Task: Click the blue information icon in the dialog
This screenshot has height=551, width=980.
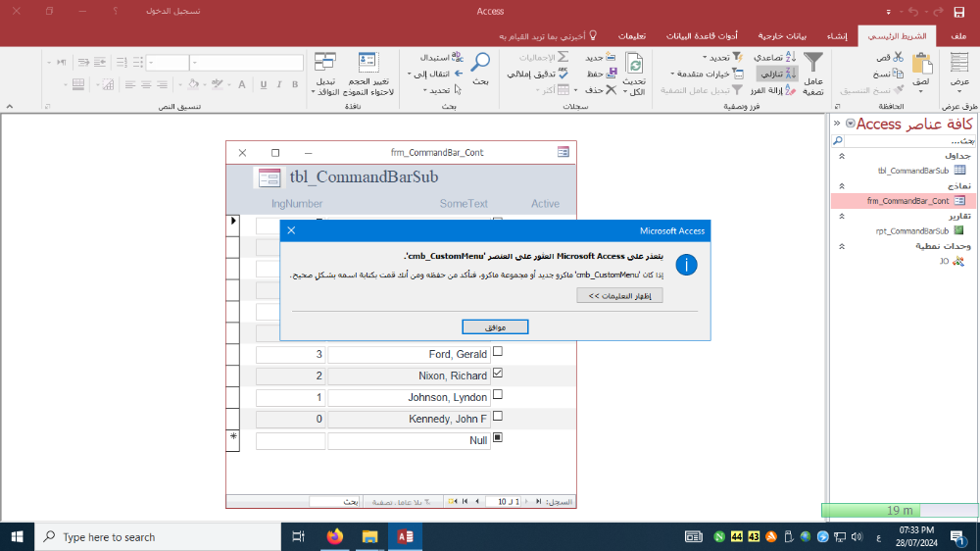Action: [x=686, y=265]
